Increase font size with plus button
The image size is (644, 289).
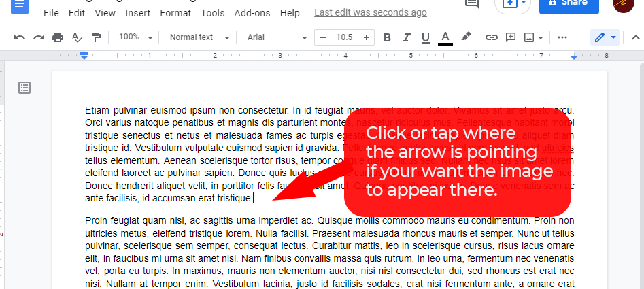(x=367, y=37)
